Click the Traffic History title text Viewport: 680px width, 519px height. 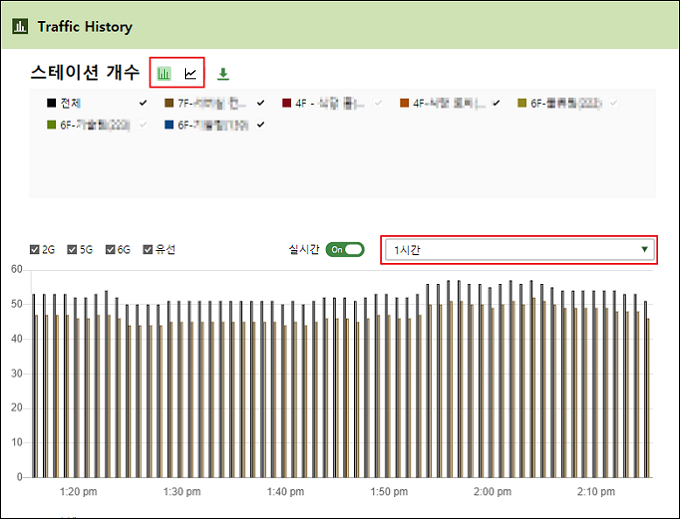[x=85, y=27]
